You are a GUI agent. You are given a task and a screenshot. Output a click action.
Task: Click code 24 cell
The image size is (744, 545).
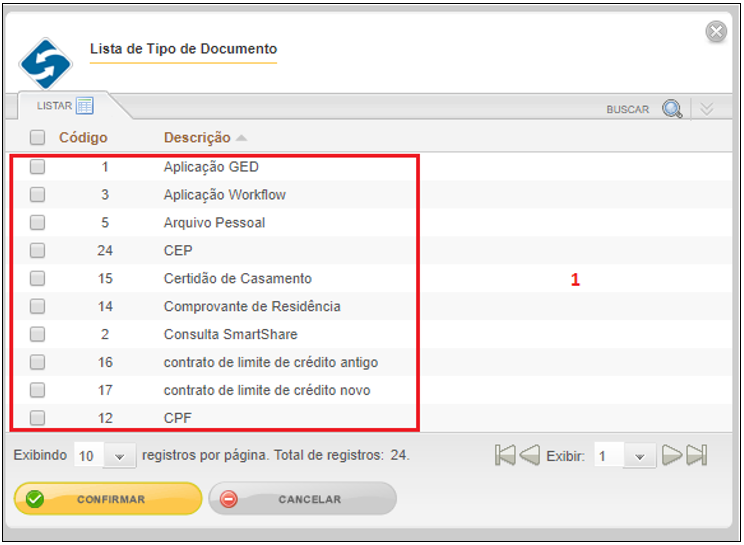[105, 250]
